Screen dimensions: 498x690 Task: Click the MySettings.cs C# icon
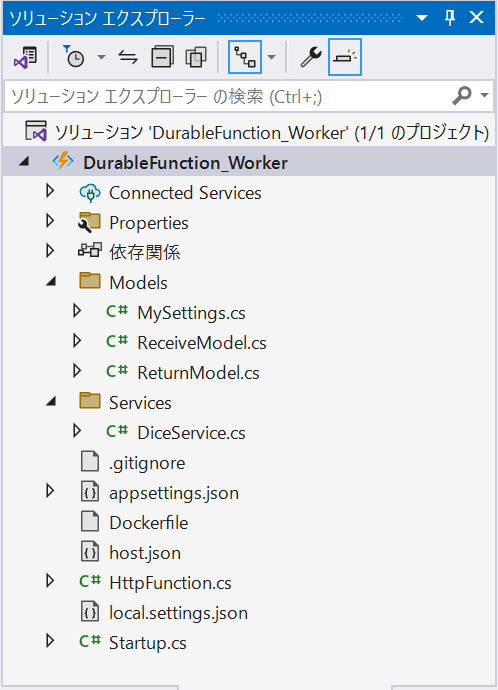pos(117,311)
